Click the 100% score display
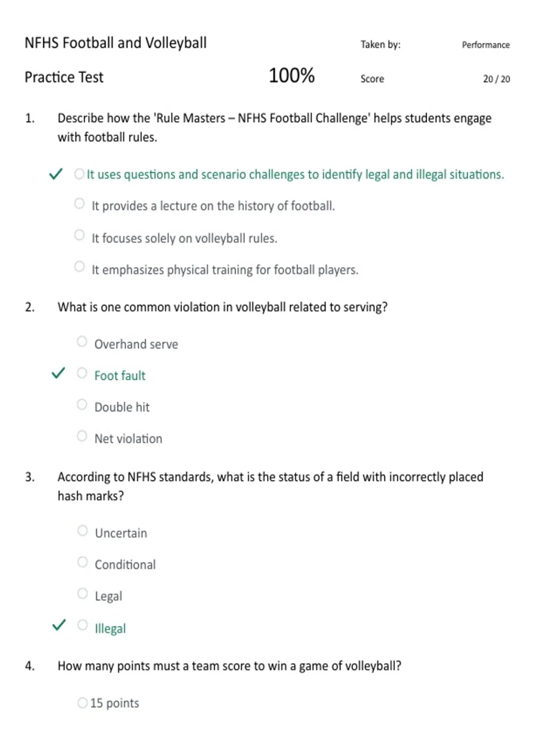Screen dimensions: 534x756 (x=291, y=76)
